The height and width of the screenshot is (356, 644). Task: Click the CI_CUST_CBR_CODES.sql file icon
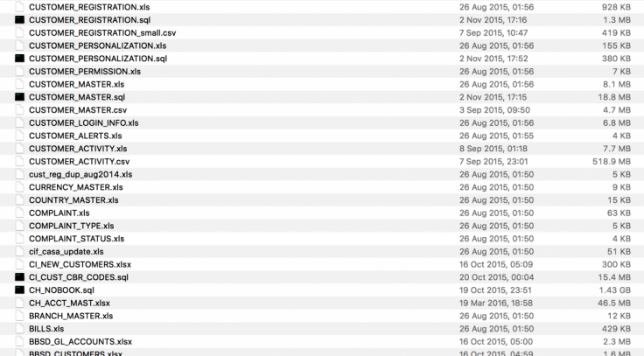(20, 277)
